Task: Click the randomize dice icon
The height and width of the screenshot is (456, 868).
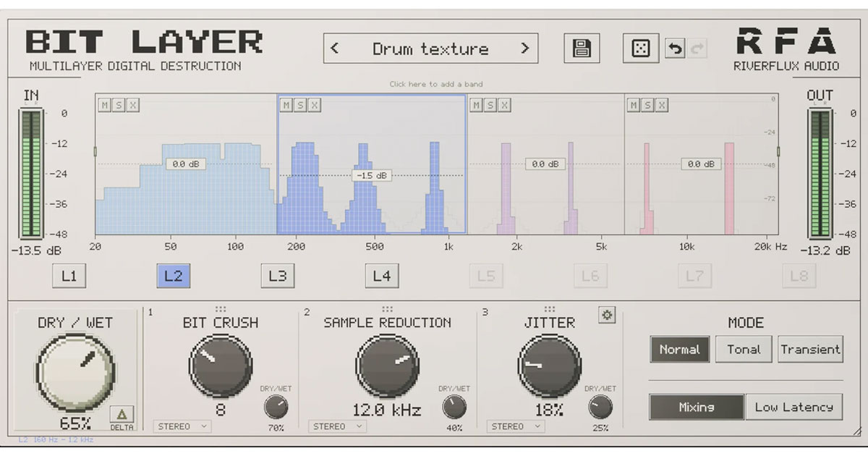Action: pyautogui.click(x=641, y=49)
